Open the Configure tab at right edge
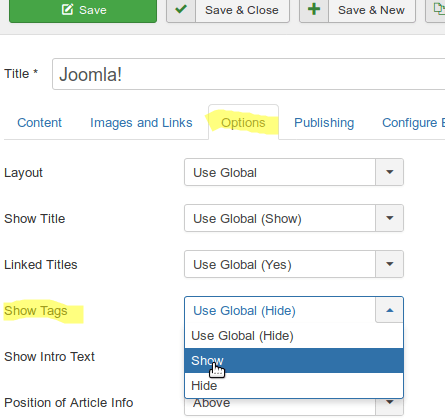Viewport: 445px width, 420px height. [x=413, y=123]
